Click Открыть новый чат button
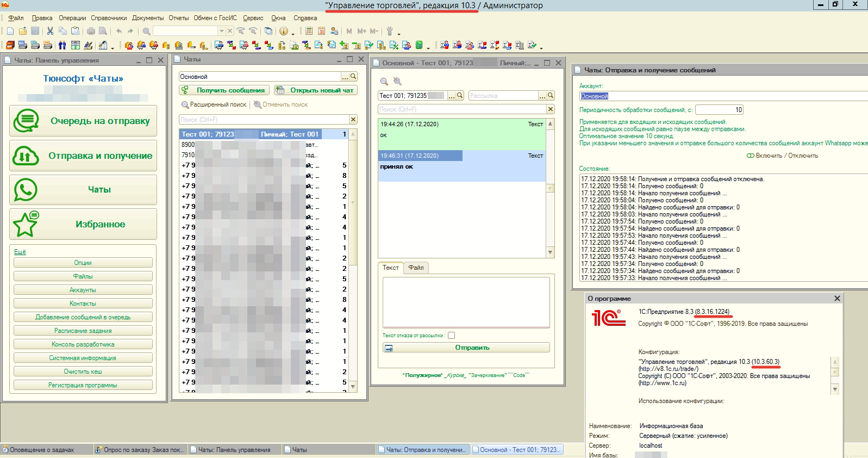Viewport: 868px width, 458px height. pyautogui.click(x=315, y=90)
